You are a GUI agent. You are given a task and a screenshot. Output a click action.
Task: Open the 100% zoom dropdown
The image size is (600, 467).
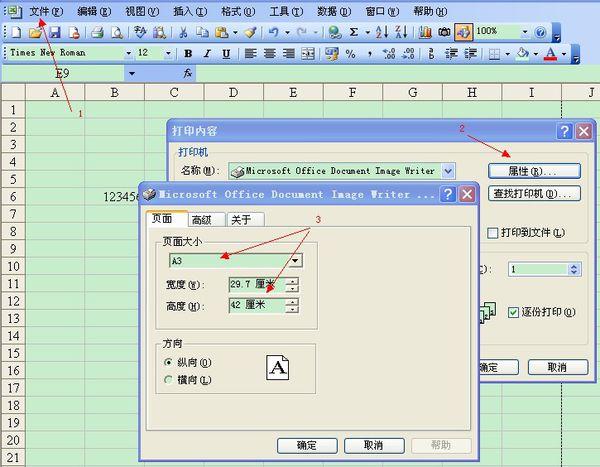pos(525,32)
